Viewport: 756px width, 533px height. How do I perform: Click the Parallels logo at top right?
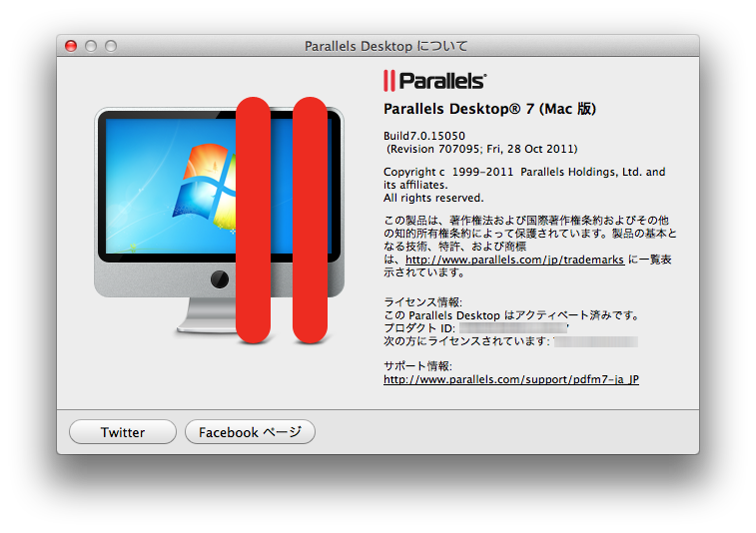click(434, 81)
